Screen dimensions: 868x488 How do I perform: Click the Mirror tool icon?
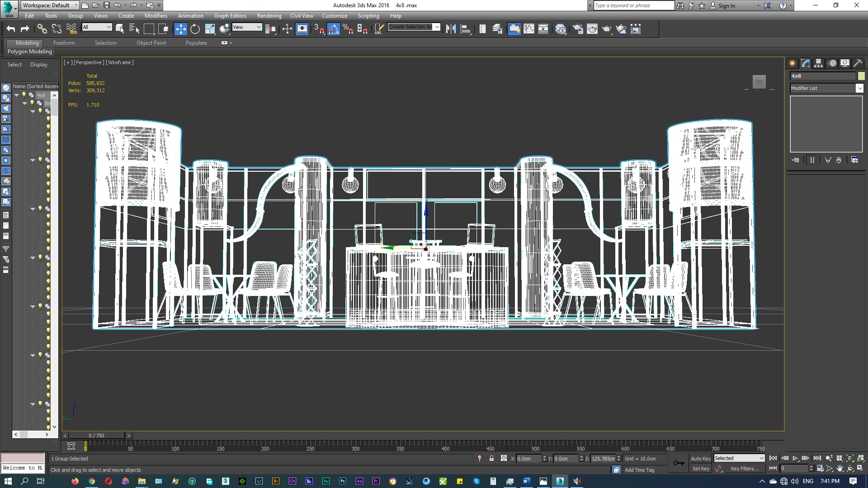pyautogui.click(x=451, y=29)
